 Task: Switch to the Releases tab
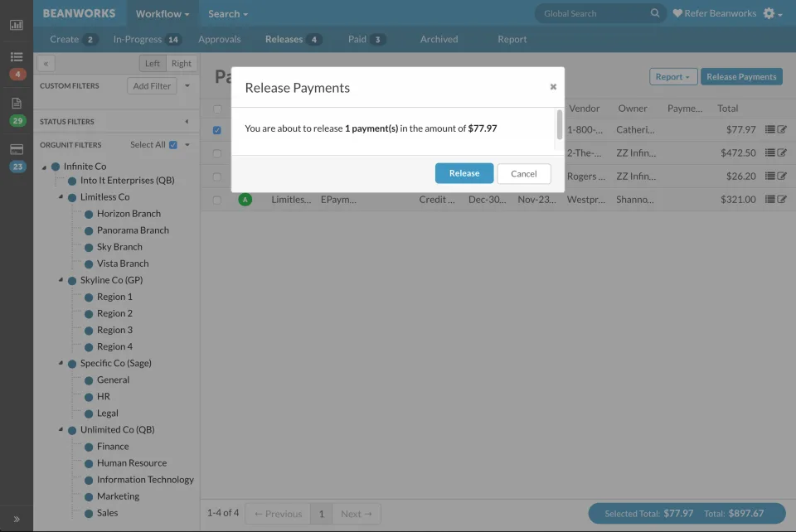point(293,39)
